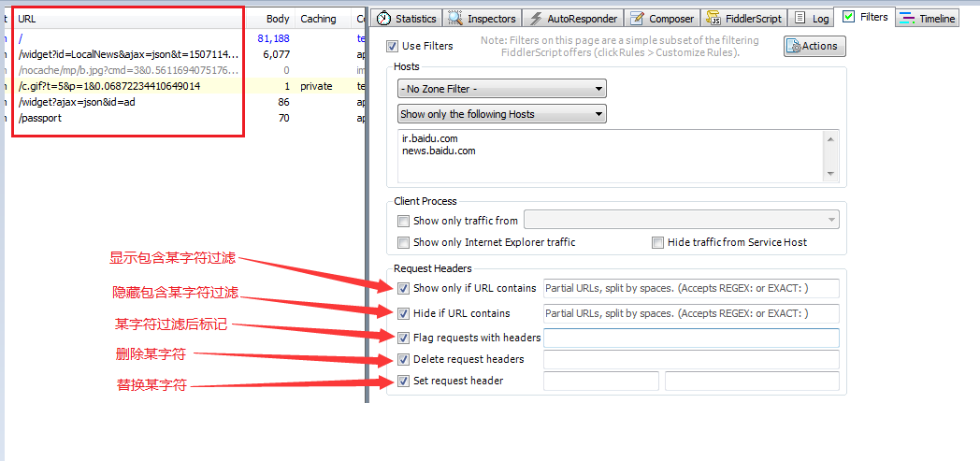Click the green checkmark icon on Filters tab

[x=848, y=17]
